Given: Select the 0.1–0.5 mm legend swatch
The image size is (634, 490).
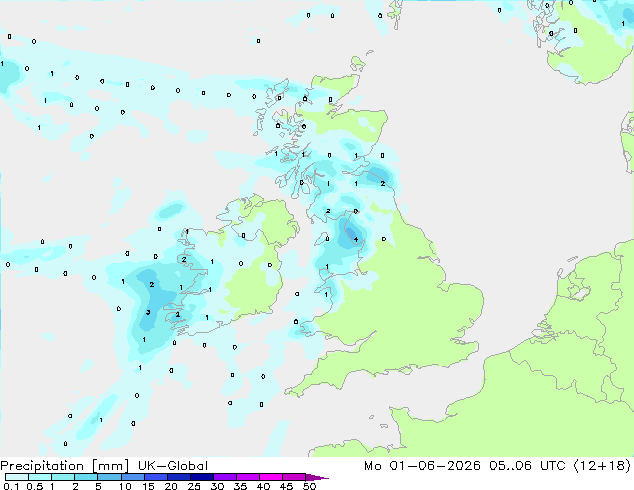Looking at the screenshot, I should click(17, 477).
